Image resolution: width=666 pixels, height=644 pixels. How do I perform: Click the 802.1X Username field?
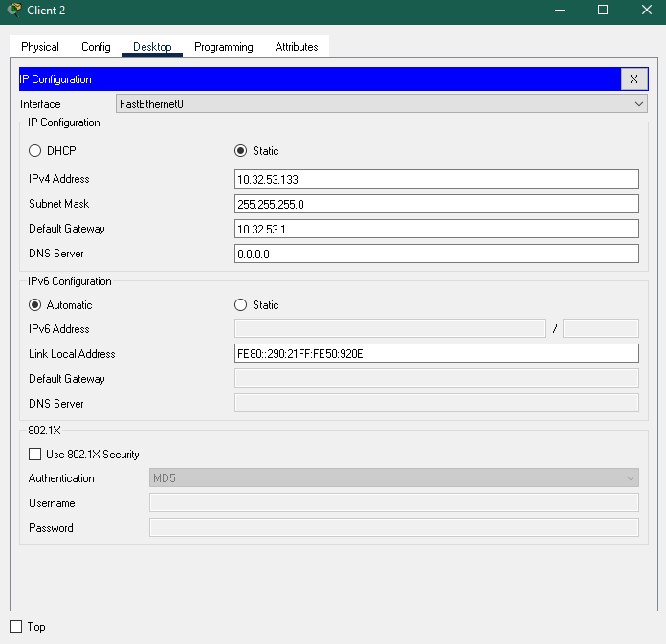(393, 503)
